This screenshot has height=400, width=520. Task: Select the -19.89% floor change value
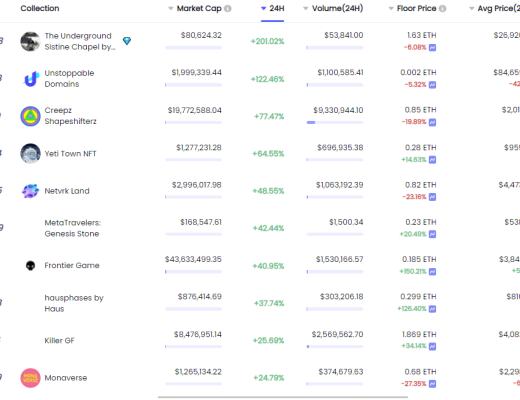414,122
